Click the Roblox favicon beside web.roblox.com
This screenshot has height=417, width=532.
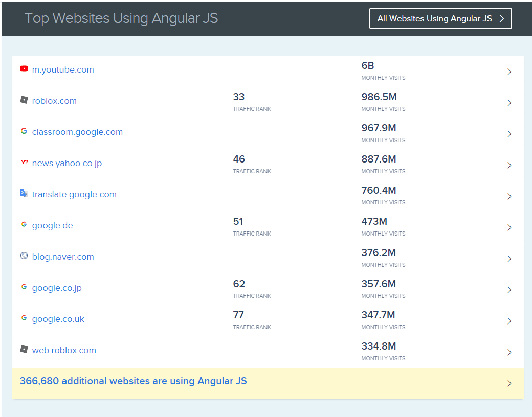pyautogui.click(x=24, y=349)
